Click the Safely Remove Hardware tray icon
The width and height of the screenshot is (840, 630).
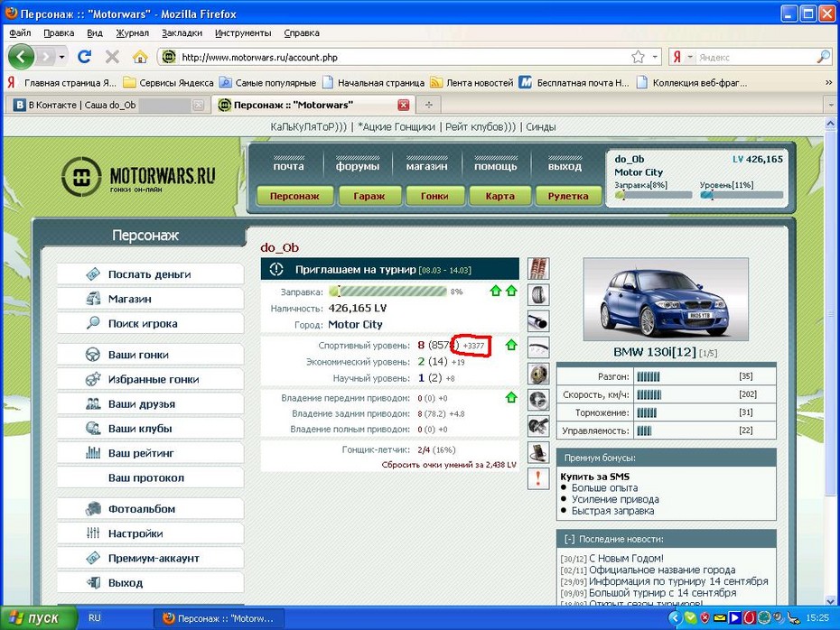[794, 618]
